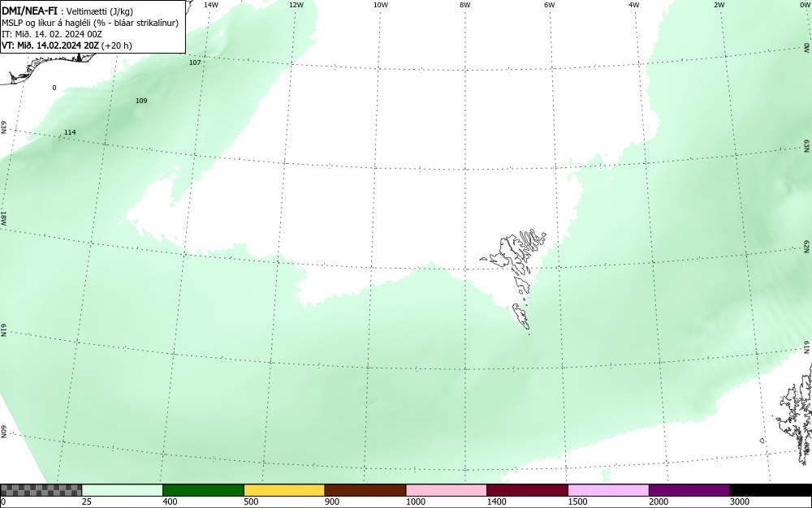Click the "8W" longitude label
Viewport: 812px width, 508px height.
(465, 5)
